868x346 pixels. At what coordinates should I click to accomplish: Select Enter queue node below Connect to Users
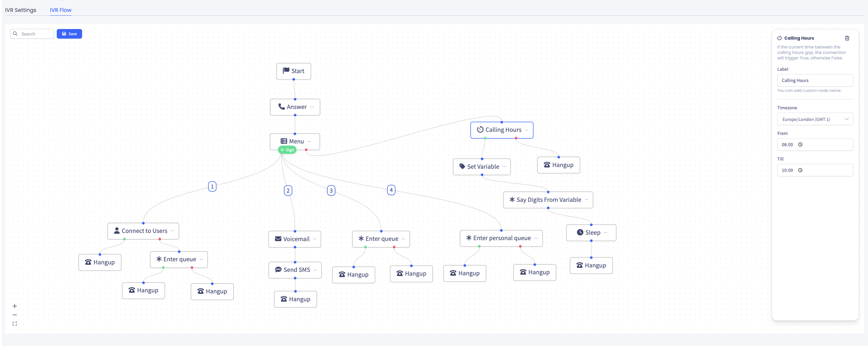click(x=179, y=259)
